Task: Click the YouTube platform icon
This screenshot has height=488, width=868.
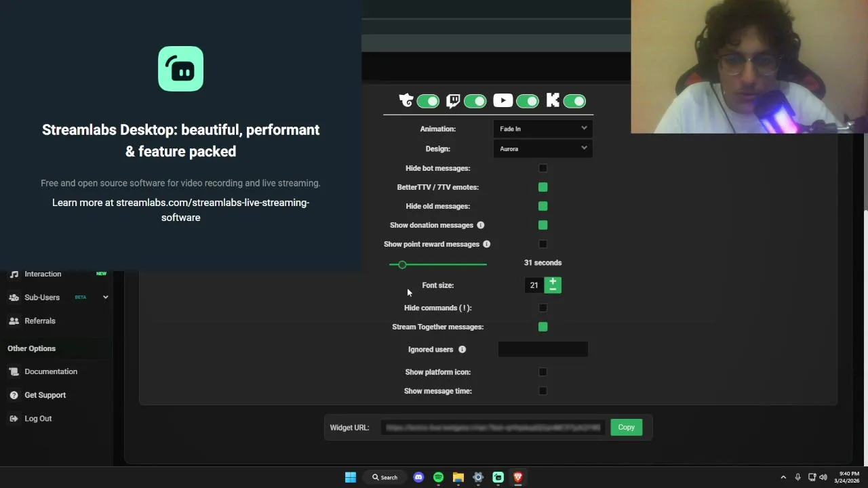Action: click(x=502, y=101)
